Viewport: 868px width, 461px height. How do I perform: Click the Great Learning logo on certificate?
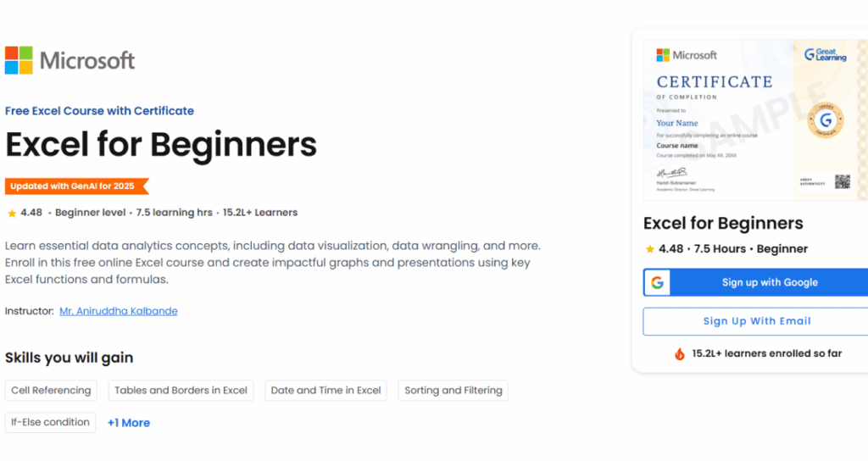pos(826,54)
